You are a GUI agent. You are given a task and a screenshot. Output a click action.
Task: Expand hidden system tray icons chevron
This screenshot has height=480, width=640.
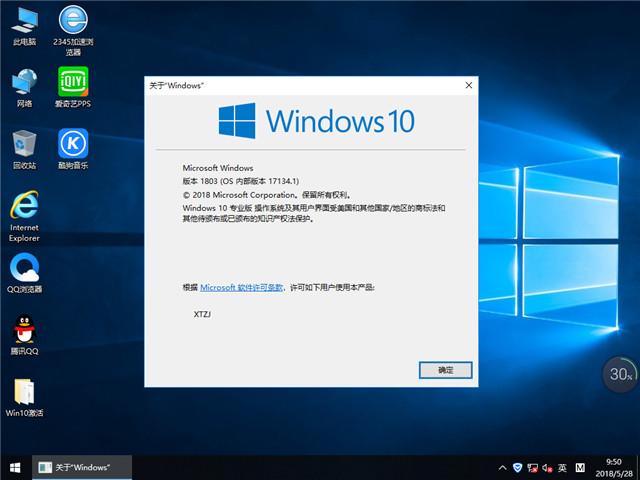502,468
